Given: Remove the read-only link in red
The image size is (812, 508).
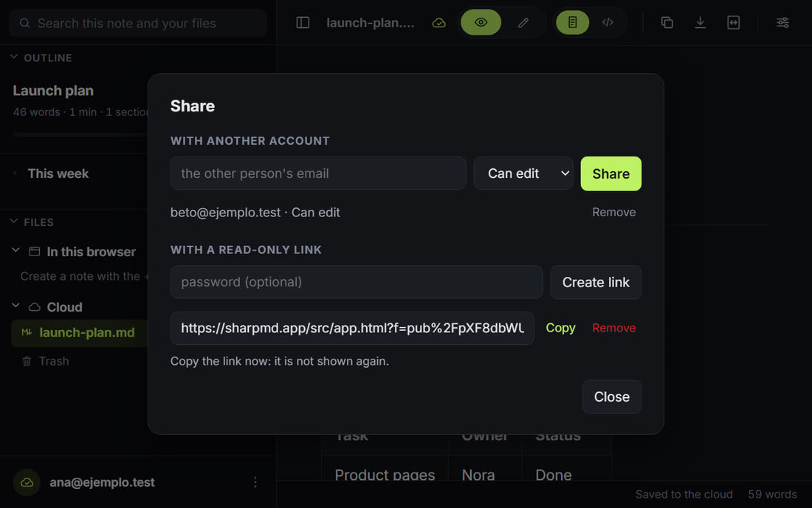Looking at the screenshot, I should coord(613,328).
